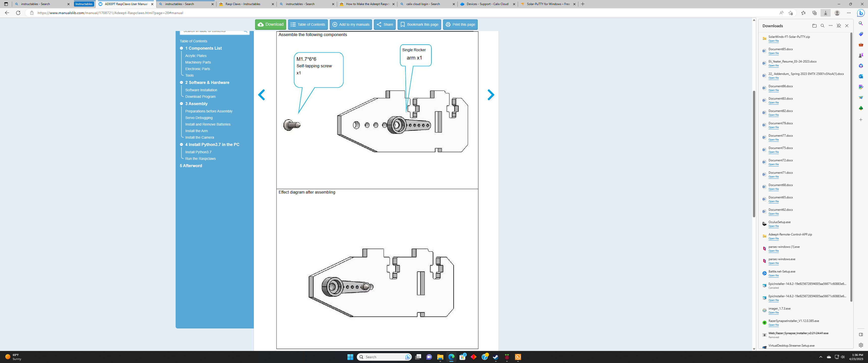The width and height of the screenshot is (868, 363).
Task: Open More options dots in Downloads panel
Action: click(x=831, y=26)
